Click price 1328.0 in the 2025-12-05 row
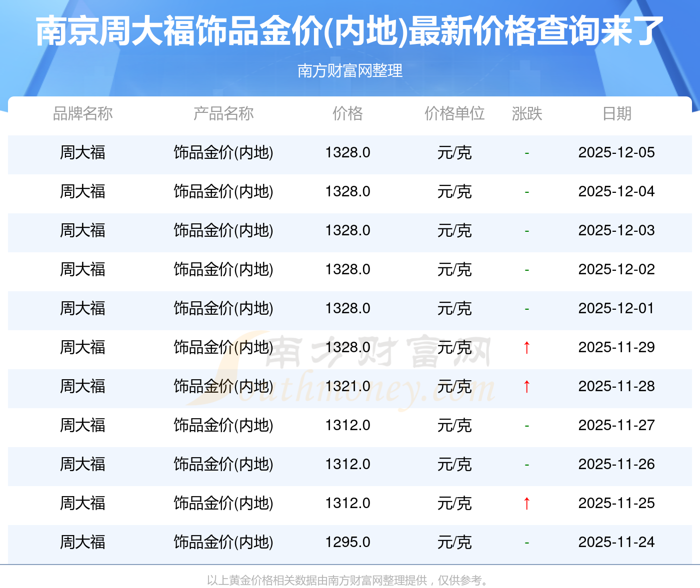 click(347, 152)
